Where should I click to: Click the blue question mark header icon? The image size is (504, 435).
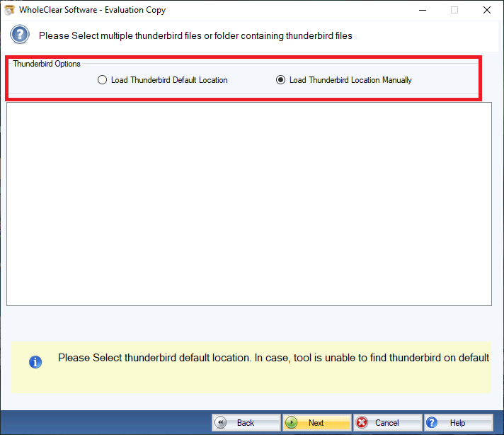pyautogui.click(x=20, y=35)
